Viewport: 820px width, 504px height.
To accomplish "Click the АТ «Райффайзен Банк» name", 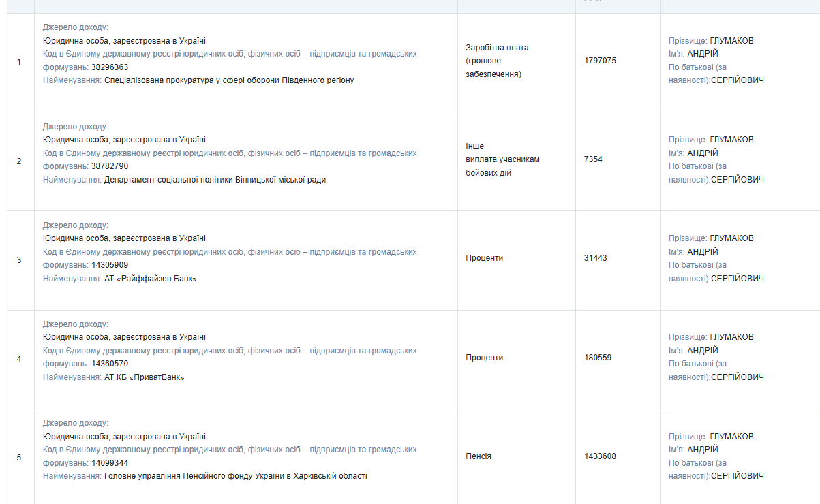I will tap(150, 279).
